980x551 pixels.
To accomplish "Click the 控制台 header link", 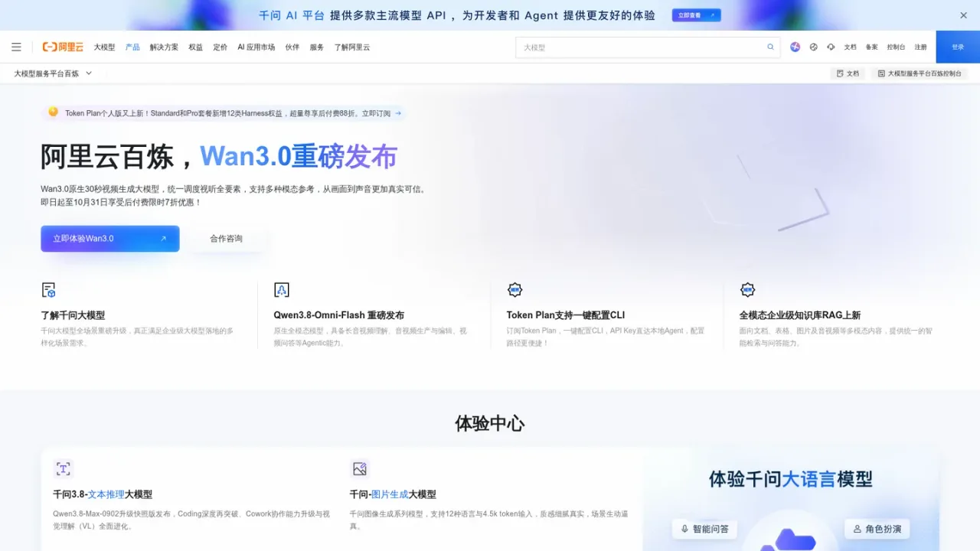I will click(896, 47).
